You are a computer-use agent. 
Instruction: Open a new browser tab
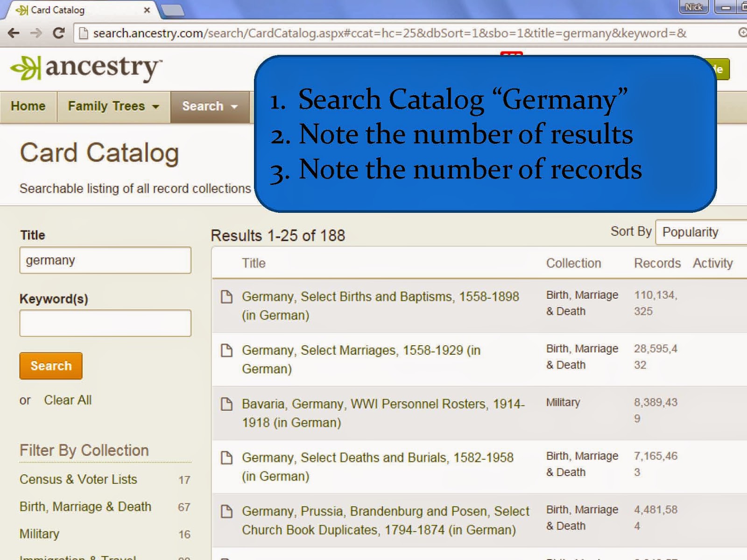[172, 10]
